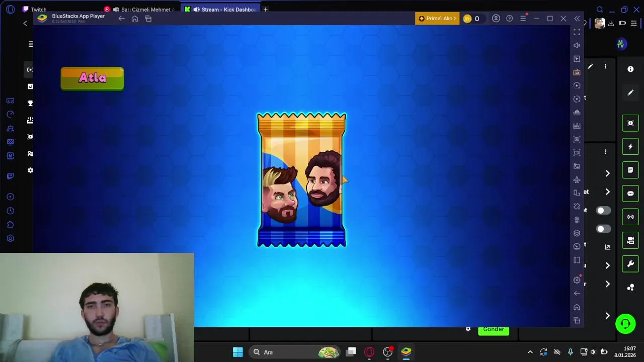The width and height of the screenshot is (644, 362).
Task: Turn on the upper toggle switch in Kick panel
Action: tap(603, 211)
